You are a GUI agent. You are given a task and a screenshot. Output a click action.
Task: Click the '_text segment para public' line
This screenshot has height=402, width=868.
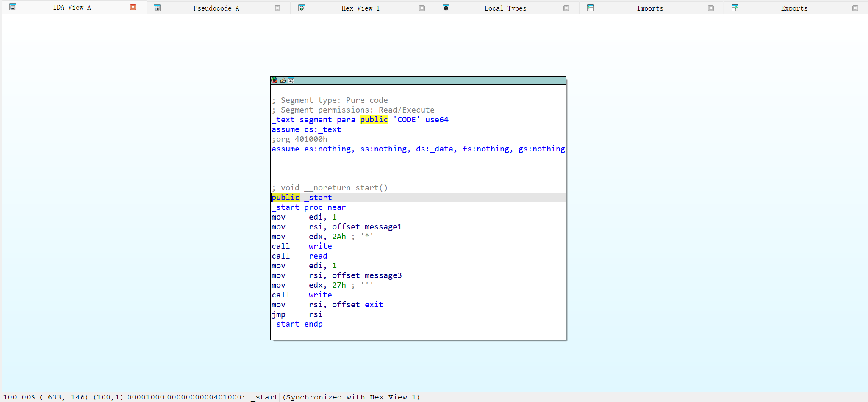coord(360,120)
